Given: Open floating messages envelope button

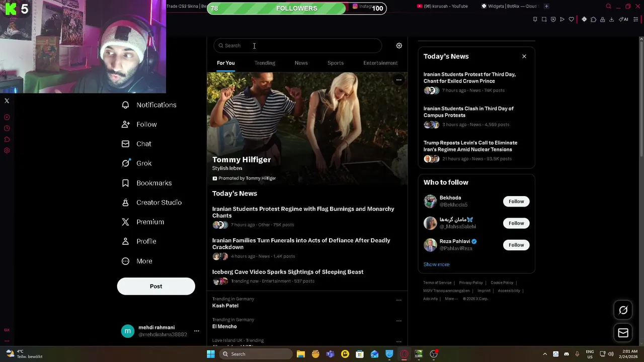Looking at the screenshot, I should pyautogui.click(x=623, y=333).
